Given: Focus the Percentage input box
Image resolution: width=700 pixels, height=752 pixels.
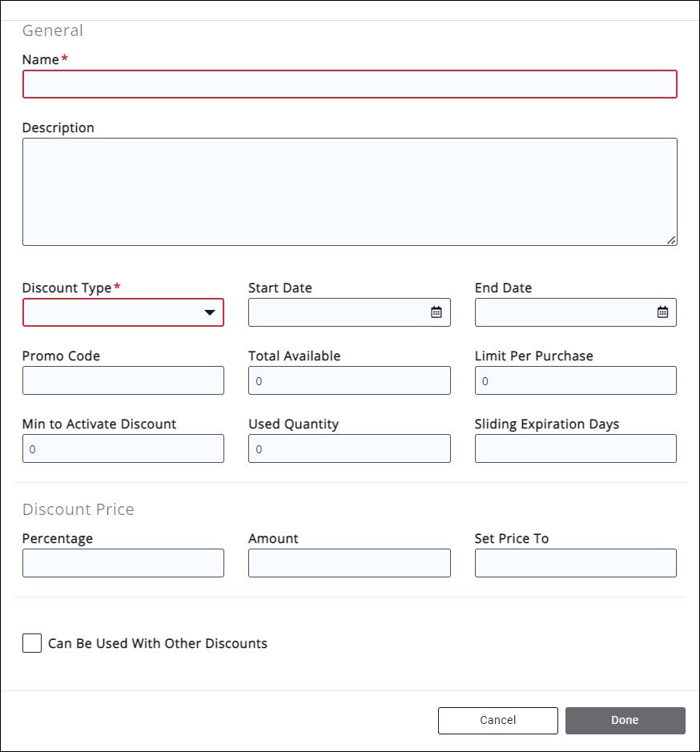Looking at the screenshot, I should pyautogui.click(x=123, y=563).
